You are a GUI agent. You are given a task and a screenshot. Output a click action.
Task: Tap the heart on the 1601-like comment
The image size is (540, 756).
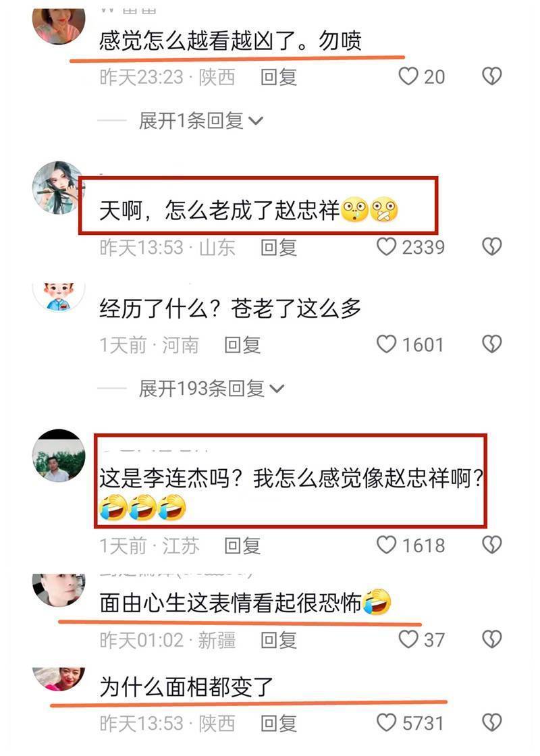click(x=386, y=344)
